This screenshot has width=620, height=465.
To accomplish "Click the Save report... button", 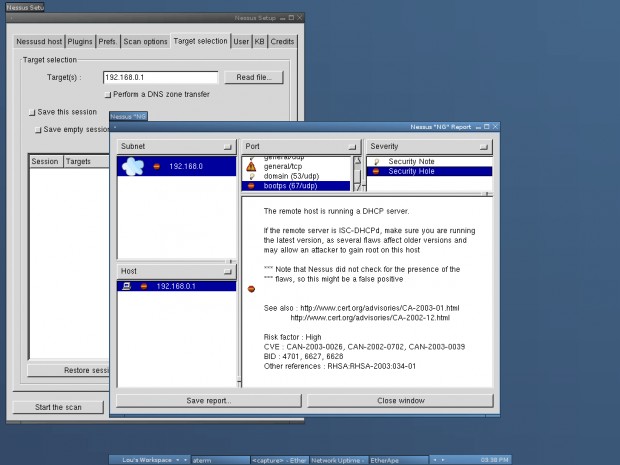I will [x=209, y=401].
